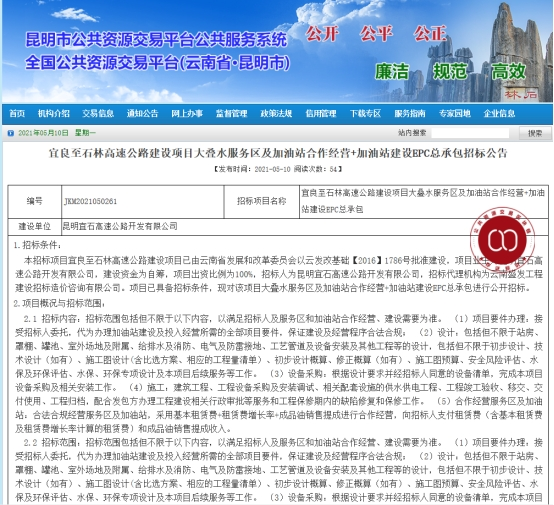Image resolution: width=554 pixels, height=505 pixels.
Task: Navigate to 政策法规
Action: point(276,113)
